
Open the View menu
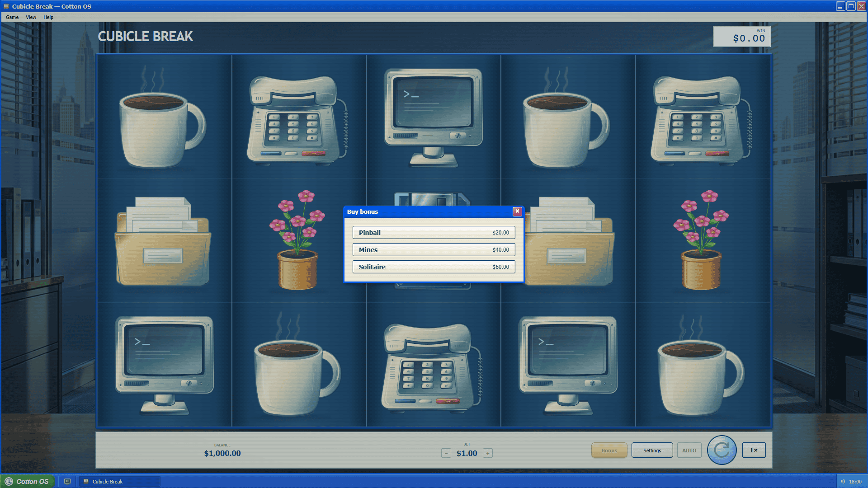click(x=31, y=17)
